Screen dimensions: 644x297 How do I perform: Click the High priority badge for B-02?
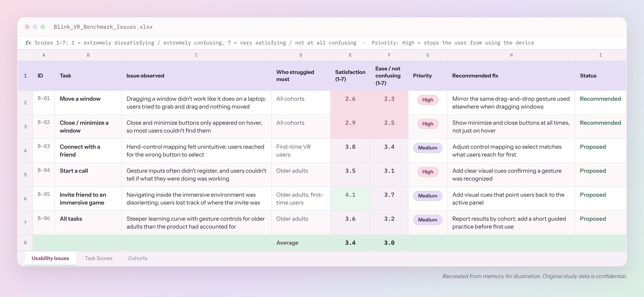(x=428, y=124)
